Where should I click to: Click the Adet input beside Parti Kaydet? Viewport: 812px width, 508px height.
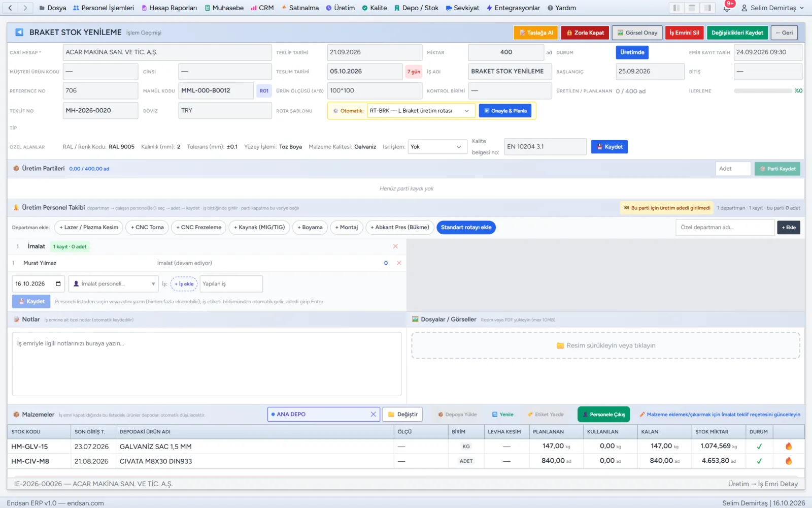pyautogui.click(x=733, y=169)
